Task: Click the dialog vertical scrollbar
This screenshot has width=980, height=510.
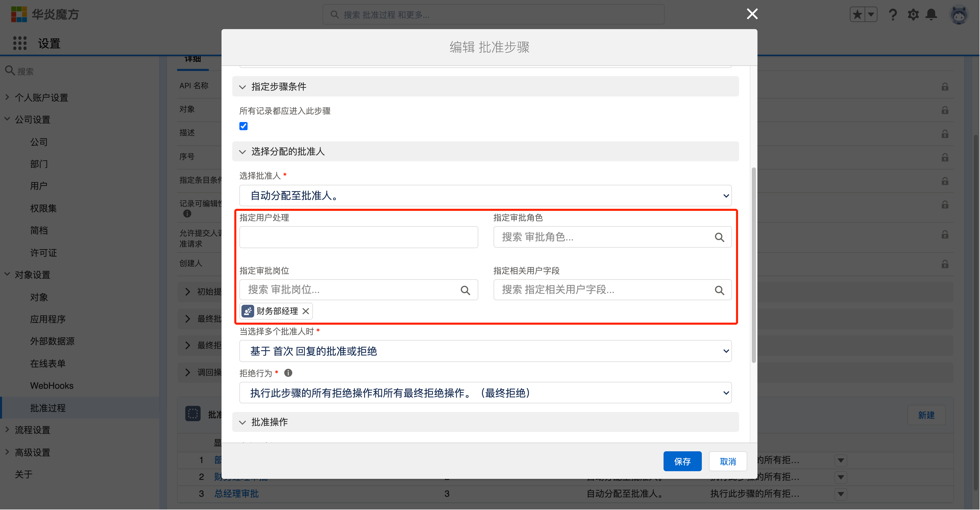Action: pos(753,265)
